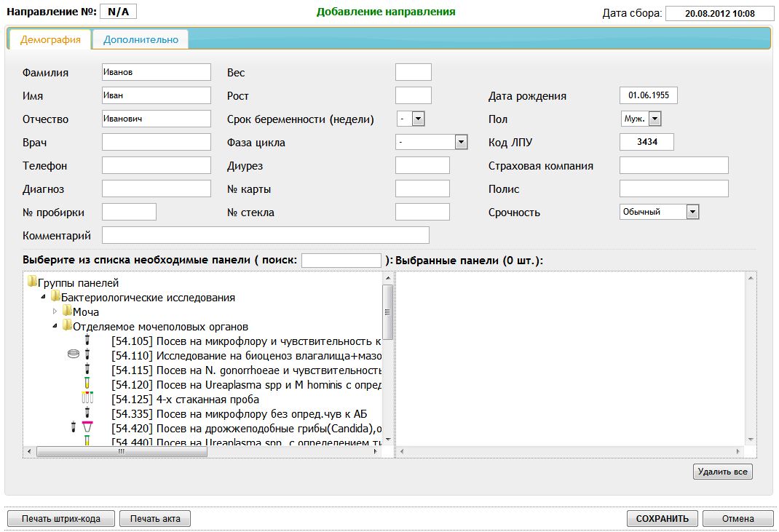This screenshot has height=532, width=779.
Task: Click vertical scrollbar thumb of panel tree
Action: (387, 312)
